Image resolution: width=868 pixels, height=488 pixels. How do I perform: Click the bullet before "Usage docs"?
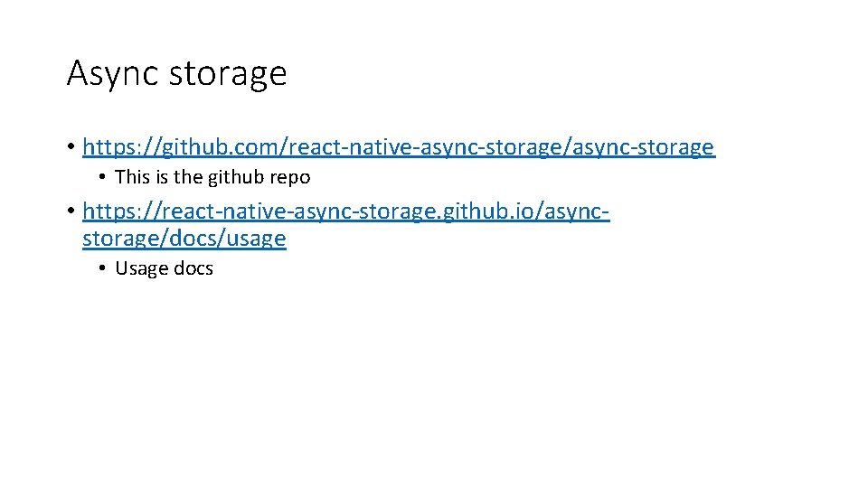coord(104,268)
